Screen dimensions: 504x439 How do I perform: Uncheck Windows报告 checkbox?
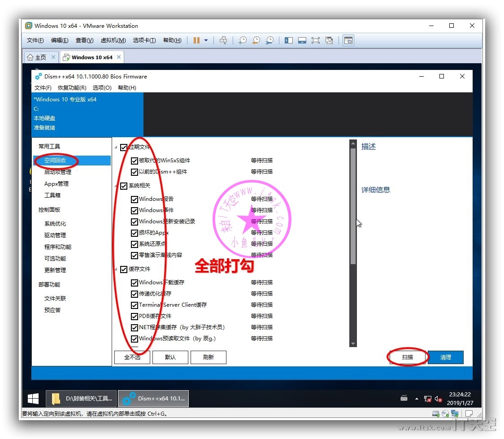pyautogui.click(x=135, y=199)
